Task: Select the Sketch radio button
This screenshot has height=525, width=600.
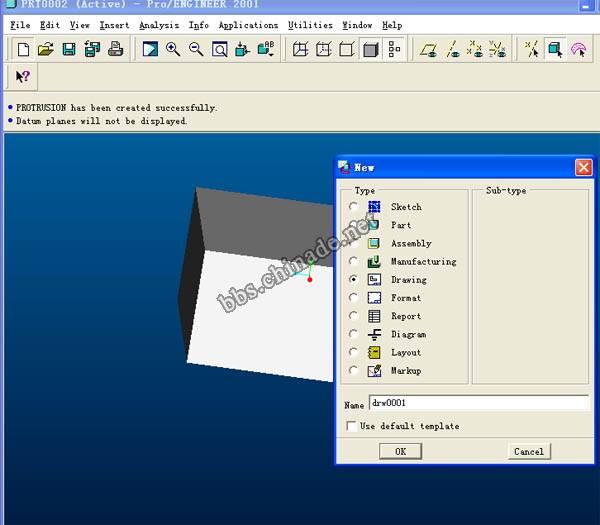Action: pyautogui.click(x=353, y=207)
